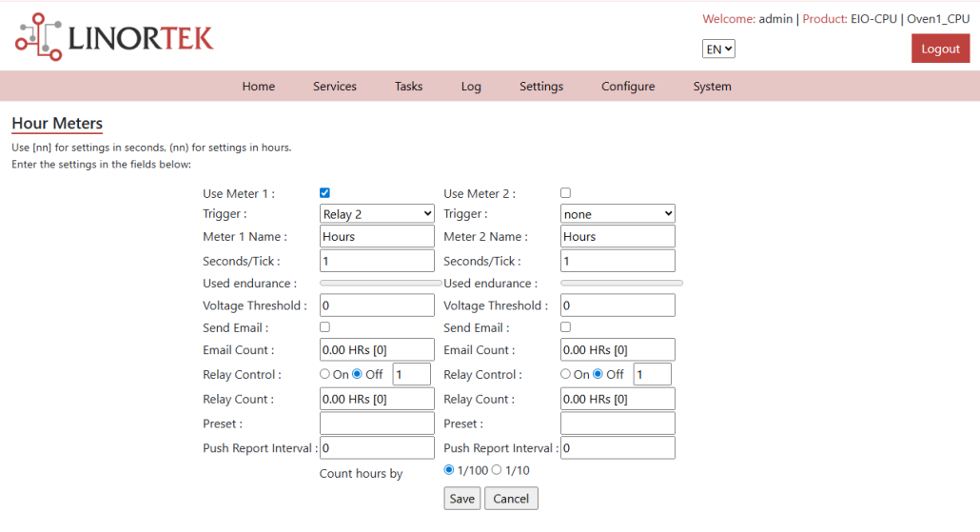Click the Cancel button
The image size is (980, 532).
click(511, 499)
